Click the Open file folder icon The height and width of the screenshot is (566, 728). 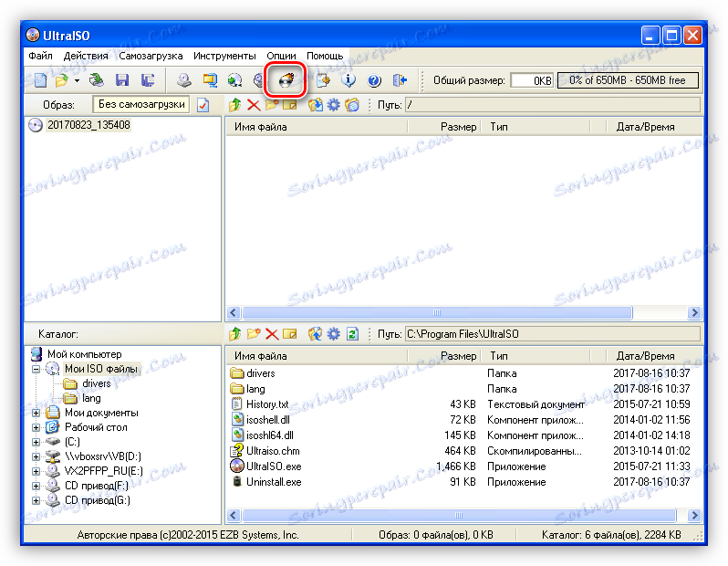pyautogui.click(x=61, y=80)
